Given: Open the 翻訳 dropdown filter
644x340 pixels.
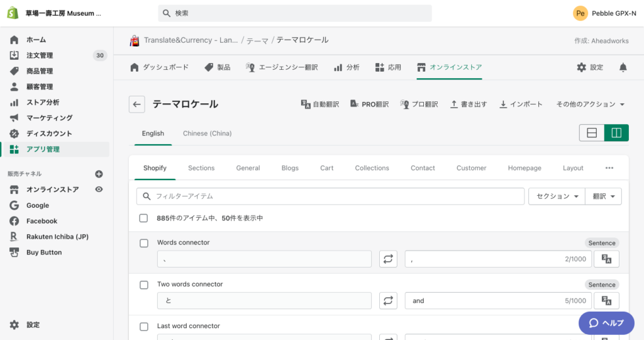Looking at the screenshot, I should click(x=603, y=196).
